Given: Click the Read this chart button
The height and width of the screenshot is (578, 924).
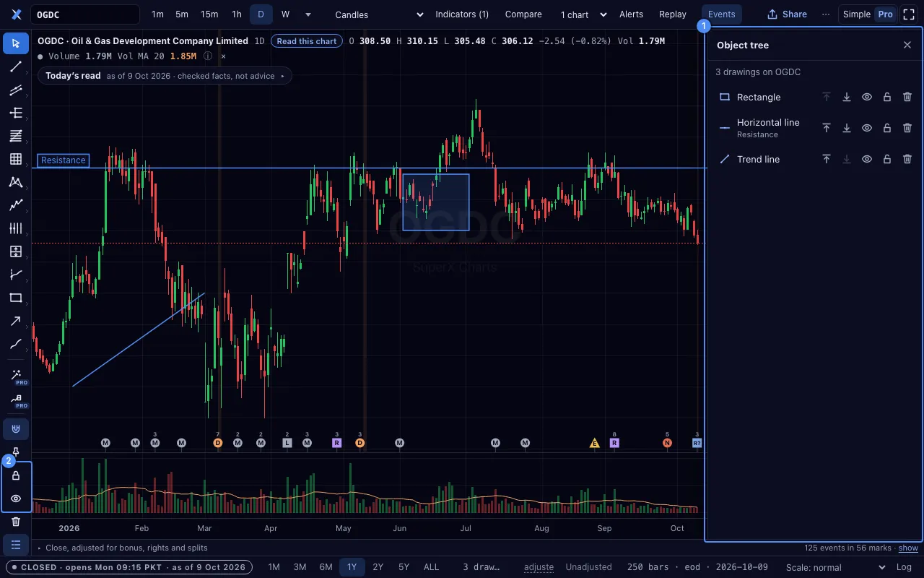Looking at the screenshot, I should (307, 41).
